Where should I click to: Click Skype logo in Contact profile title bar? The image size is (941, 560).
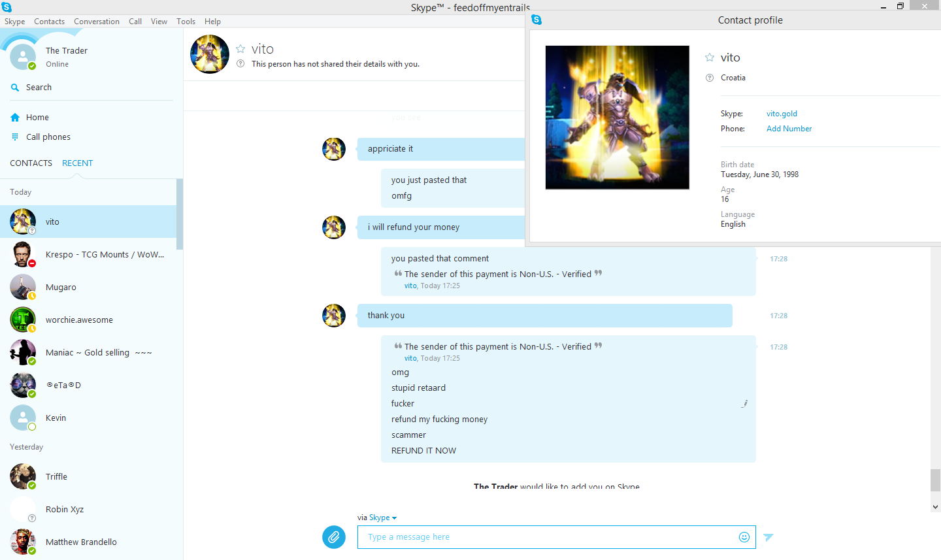[537, 20]
